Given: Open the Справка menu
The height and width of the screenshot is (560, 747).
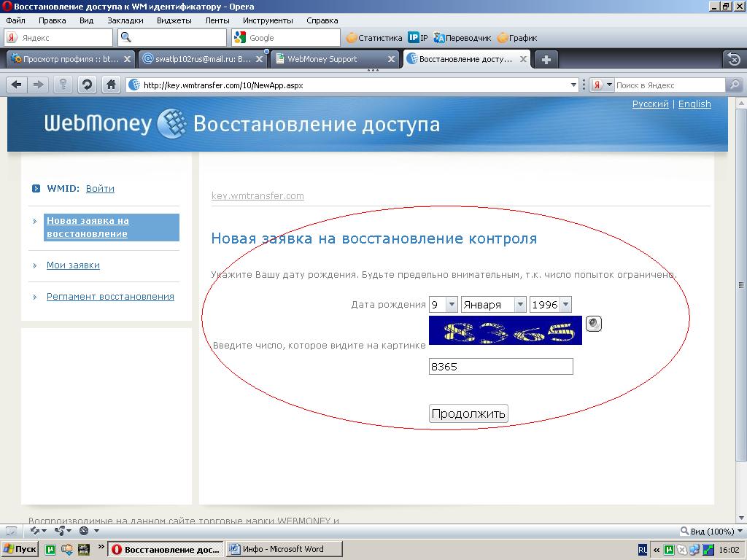Looking at the screenshot, I should click(322, 20).
